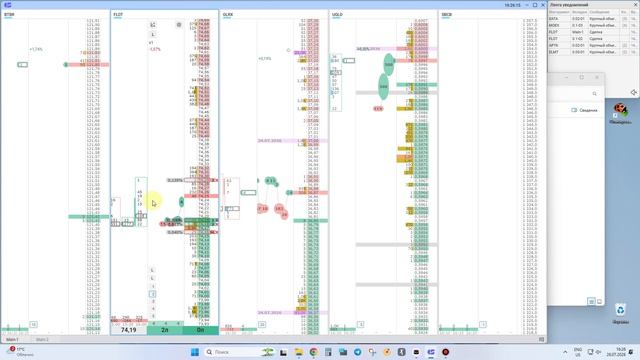
Task: Switch to large icons view in background window
Action: 599,302
